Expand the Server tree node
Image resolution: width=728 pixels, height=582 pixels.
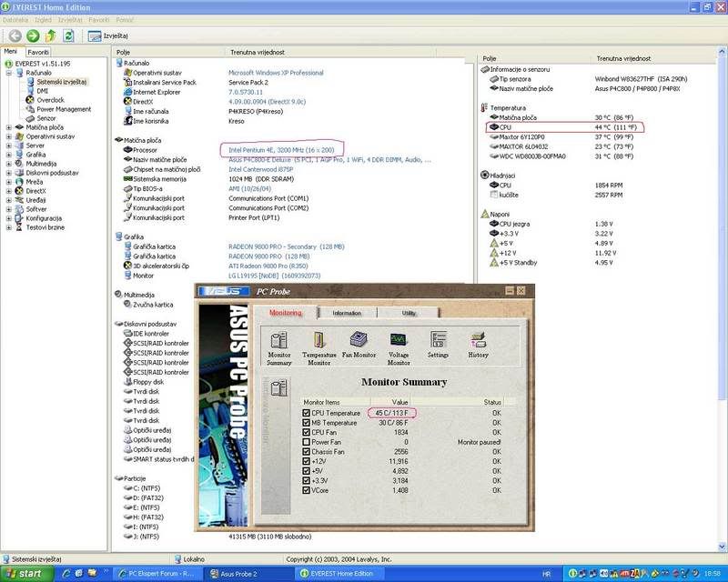[x=9, y=145]
